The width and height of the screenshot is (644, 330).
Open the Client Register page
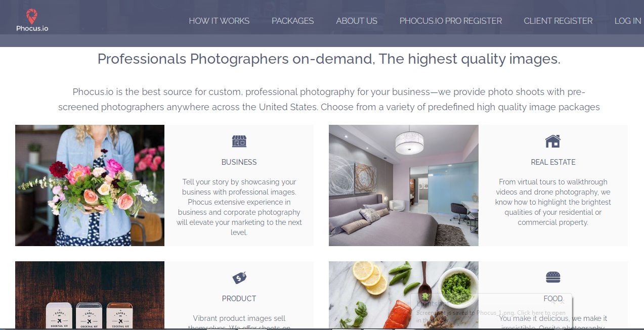(558, 21)
